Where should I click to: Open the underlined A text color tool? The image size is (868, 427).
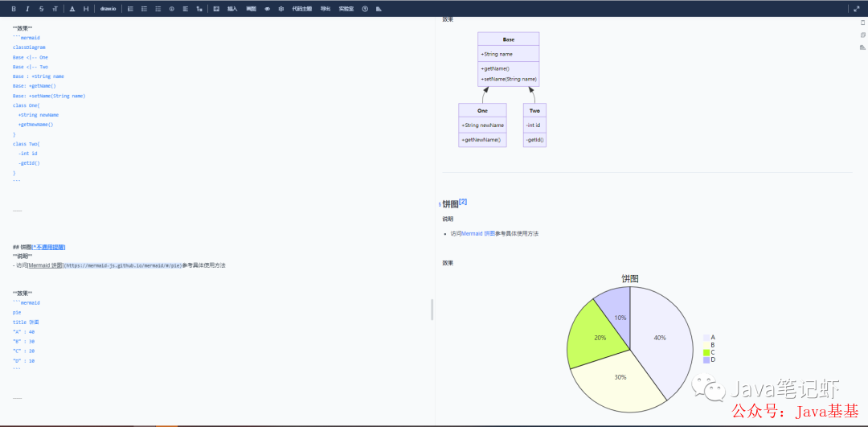tap(72, 9)
